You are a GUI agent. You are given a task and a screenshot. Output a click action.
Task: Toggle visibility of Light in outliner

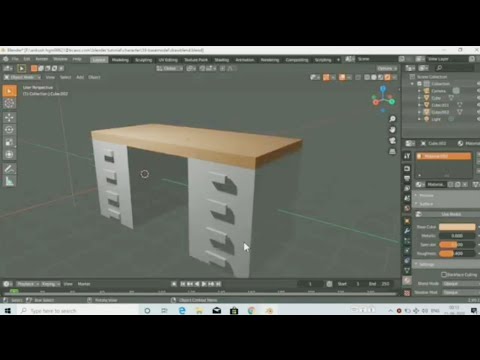pyautogui.click(x=478, y=119)
